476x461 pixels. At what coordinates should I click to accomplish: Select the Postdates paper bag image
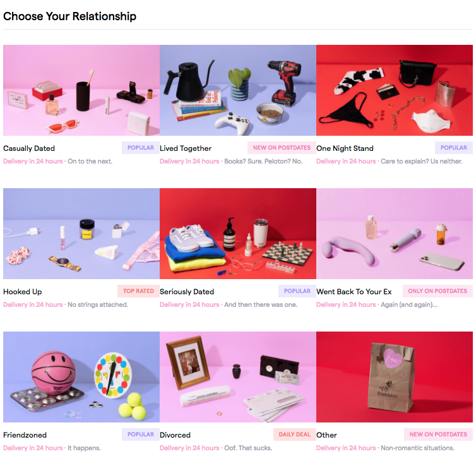click(x=395, y=377)
